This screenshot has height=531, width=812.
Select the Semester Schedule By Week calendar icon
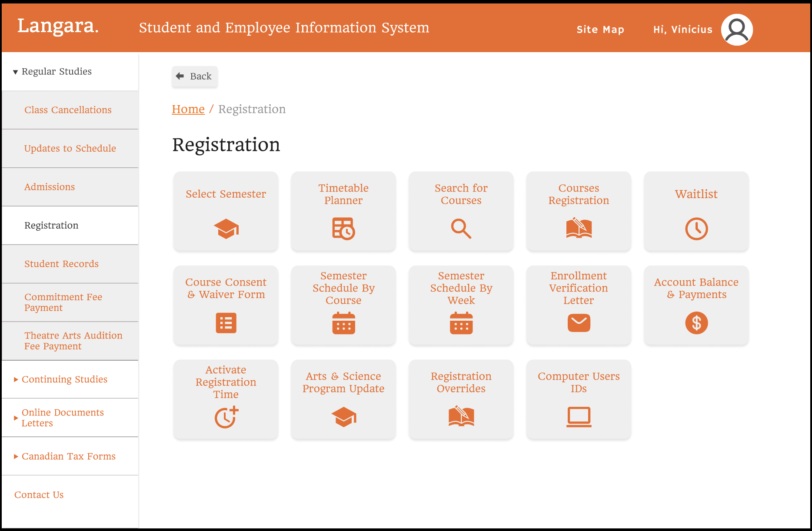(x=461, y=323)
